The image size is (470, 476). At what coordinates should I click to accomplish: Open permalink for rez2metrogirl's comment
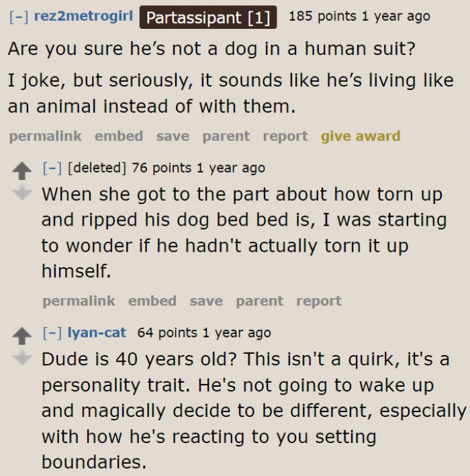[x=45, y=136]
